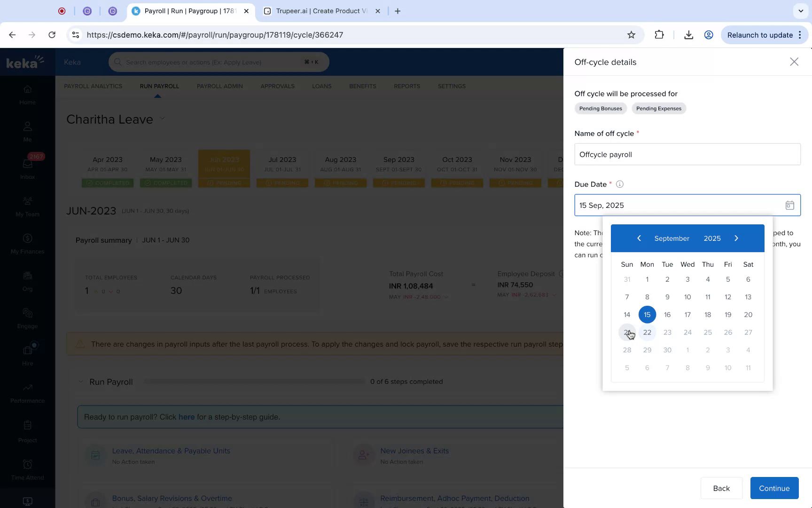Image resolution: width=812 pixels, height=508 pixels.
Task: Bookmark the page using the star icon
Action: point(631,34)
